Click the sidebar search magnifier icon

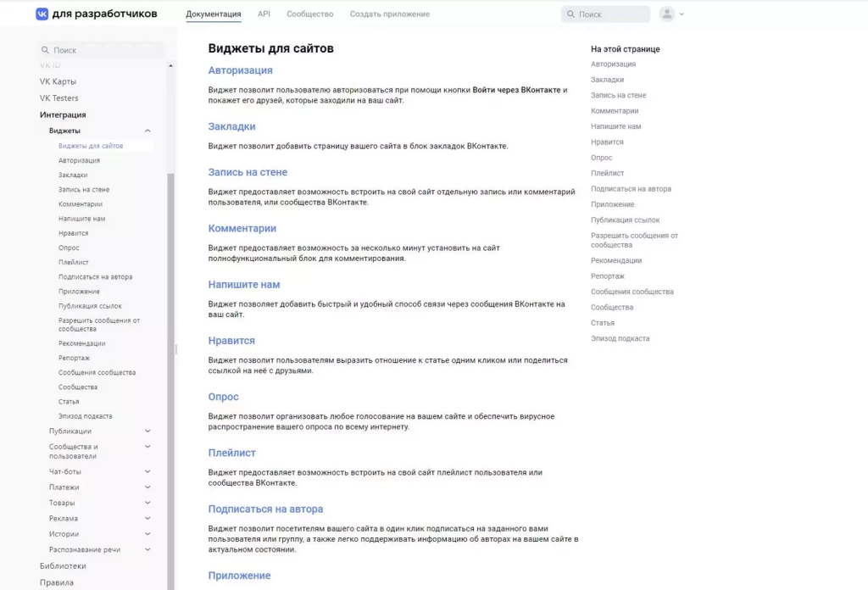[x=45, y=50]
